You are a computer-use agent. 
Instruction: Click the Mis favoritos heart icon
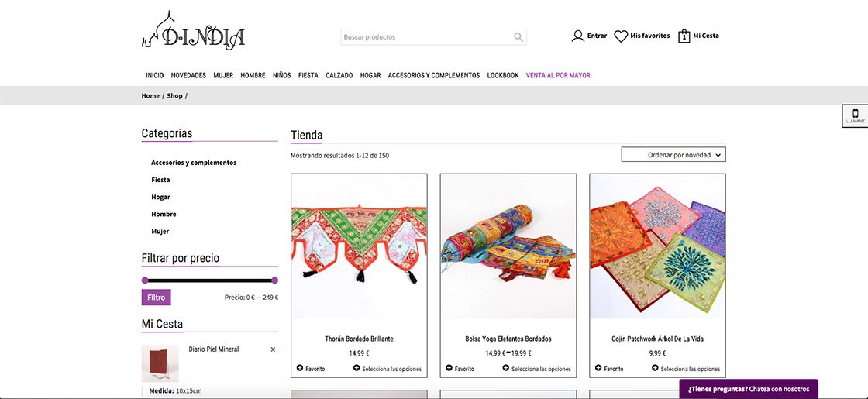621,36
